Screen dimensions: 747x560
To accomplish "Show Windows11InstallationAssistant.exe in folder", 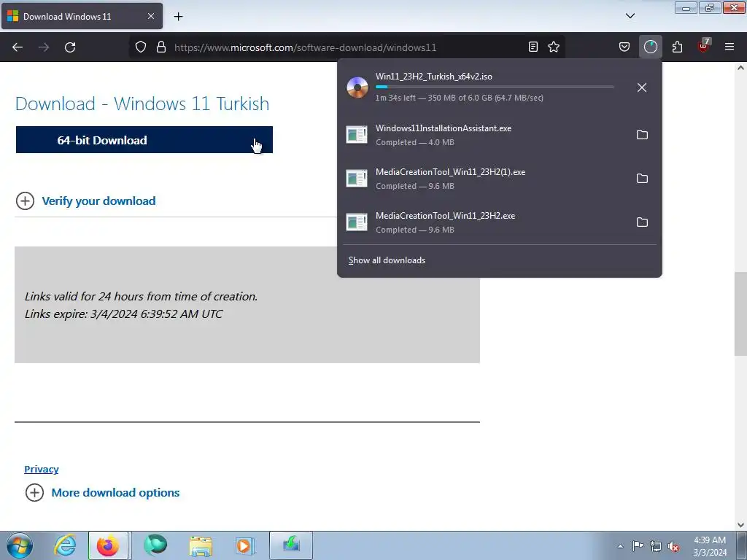I will 642,135.
